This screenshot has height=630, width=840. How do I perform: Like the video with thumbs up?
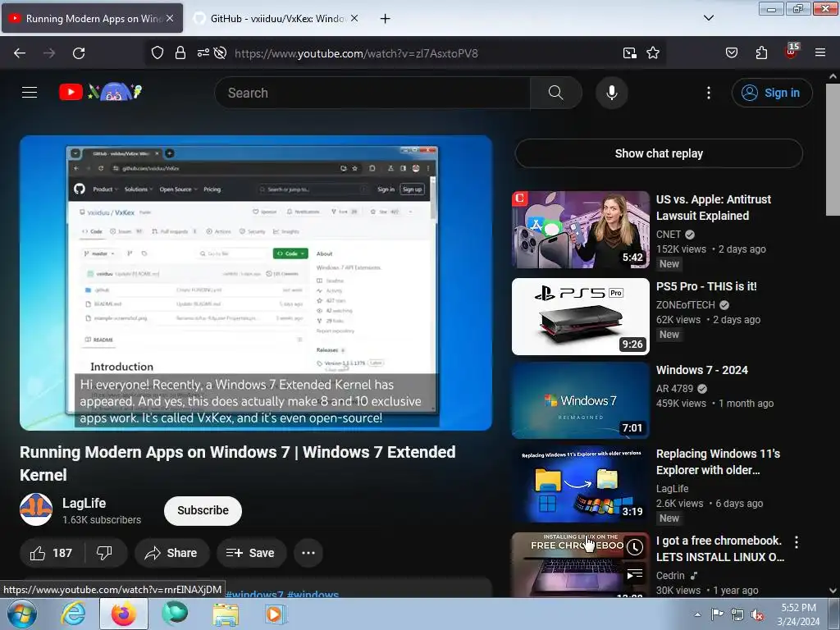click(51, 553)
